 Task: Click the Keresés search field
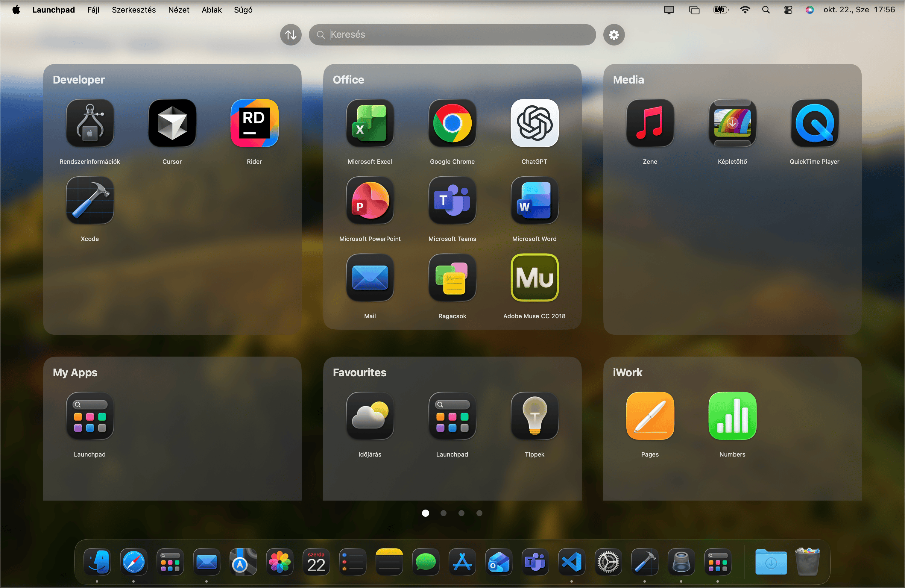pyautogui.click(x=452, y=35)
